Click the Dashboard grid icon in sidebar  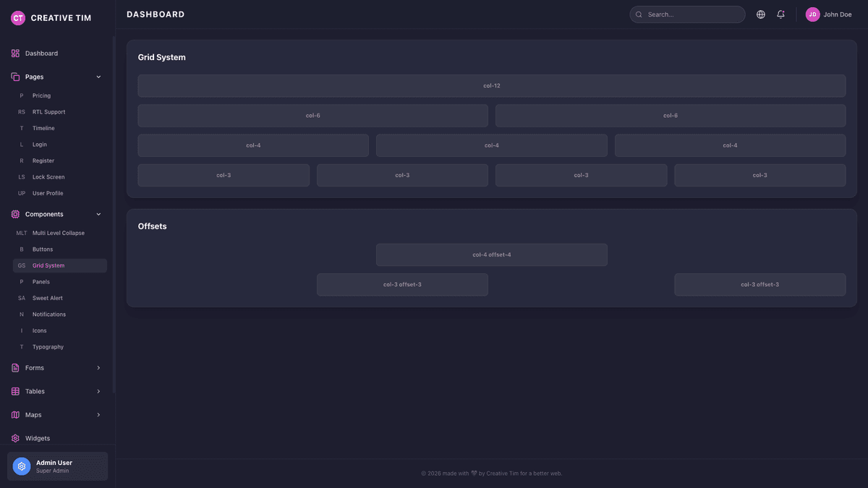[x=14, y=53]
